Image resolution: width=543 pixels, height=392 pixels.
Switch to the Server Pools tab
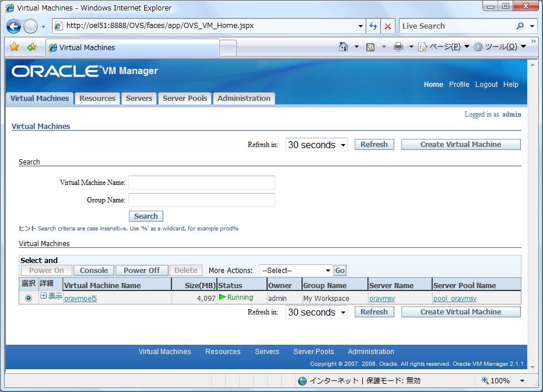pyautogui.click(x=185, y=99)
